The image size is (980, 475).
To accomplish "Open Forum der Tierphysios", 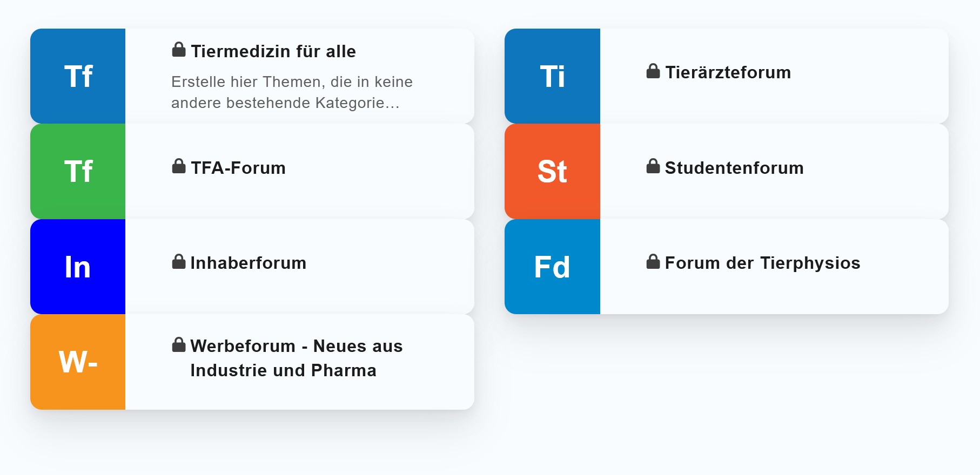I will point(762,263).
